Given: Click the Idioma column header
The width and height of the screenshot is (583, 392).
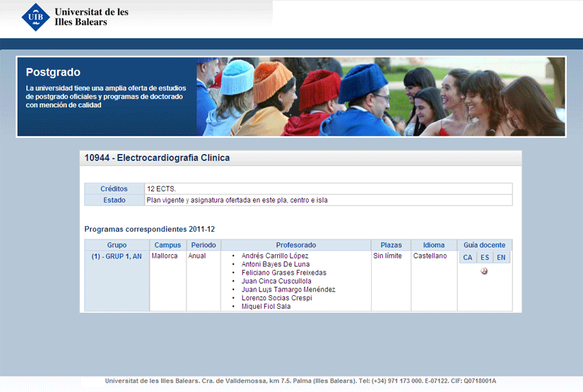Looking at the screenshot, I should [x=434, y=245].
